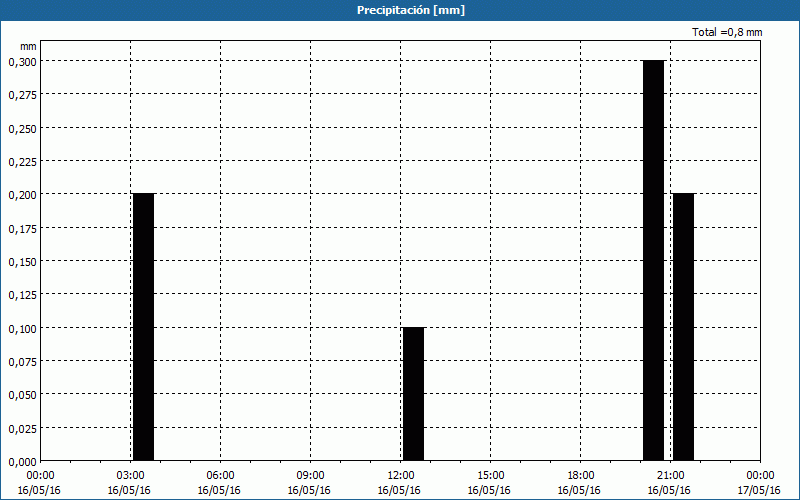This screenshot has height=500, width=800.
Task: Click the 0,275 y-axis label
Action: pyautogui.click(x=22, y=95)
